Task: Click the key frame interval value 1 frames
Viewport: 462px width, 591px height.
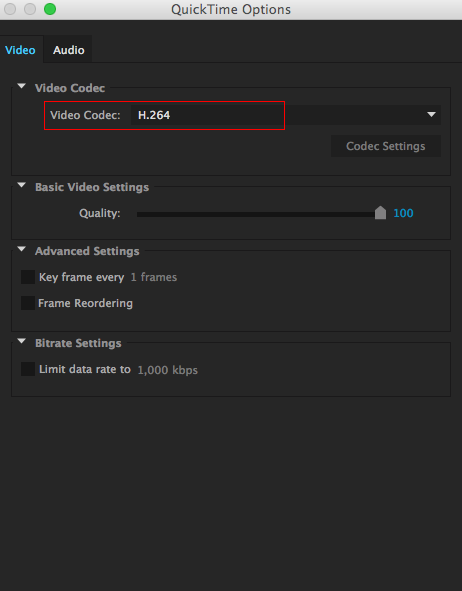Action: (x=154, y=277)
